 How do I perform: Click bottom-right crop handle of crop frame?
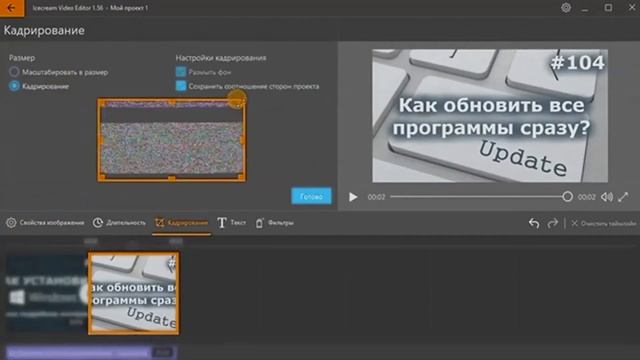[x=241, y=177]
